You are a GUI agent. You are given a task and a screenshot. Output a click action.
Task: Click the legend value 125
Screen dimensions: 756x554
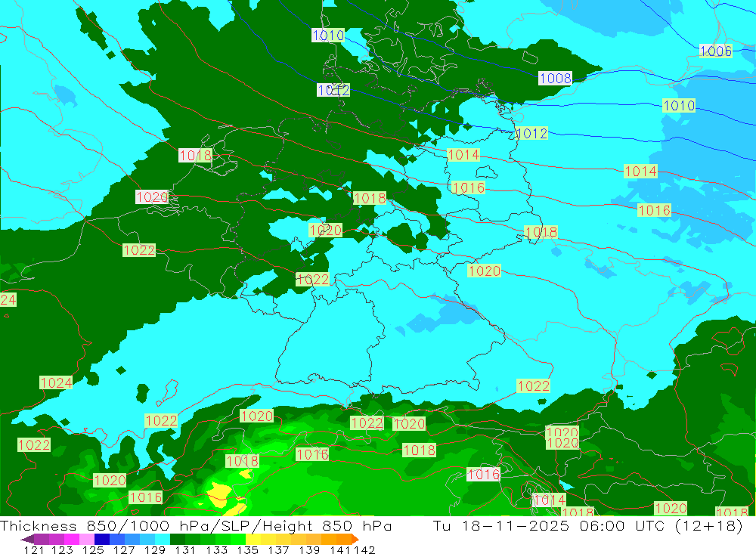pyautogui.click(x=93, y=549)
